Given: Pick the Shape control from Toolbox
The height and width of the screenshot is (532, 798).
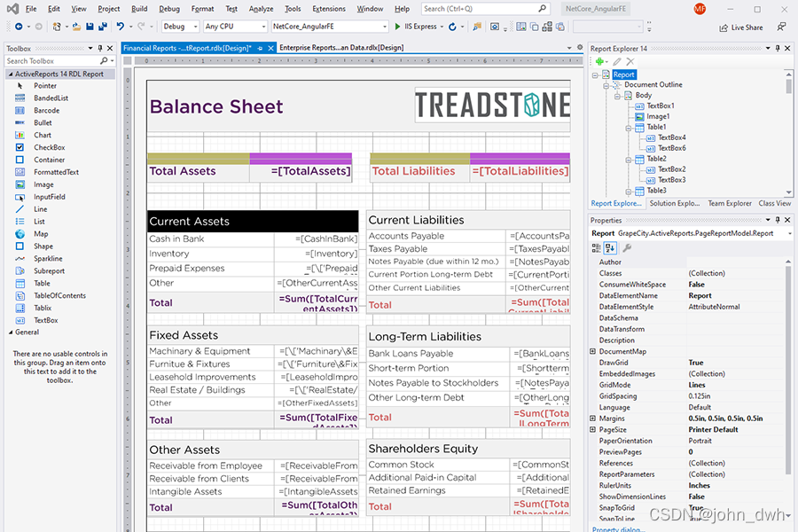Looking at the screenshot, I should 43,246.
